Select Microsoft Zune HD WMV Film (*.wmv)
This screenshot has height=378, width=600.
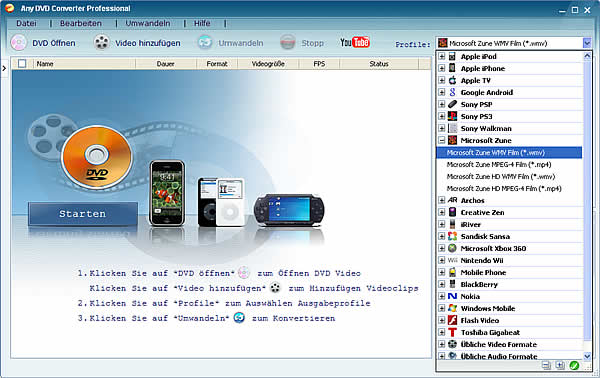pos(501,176)
